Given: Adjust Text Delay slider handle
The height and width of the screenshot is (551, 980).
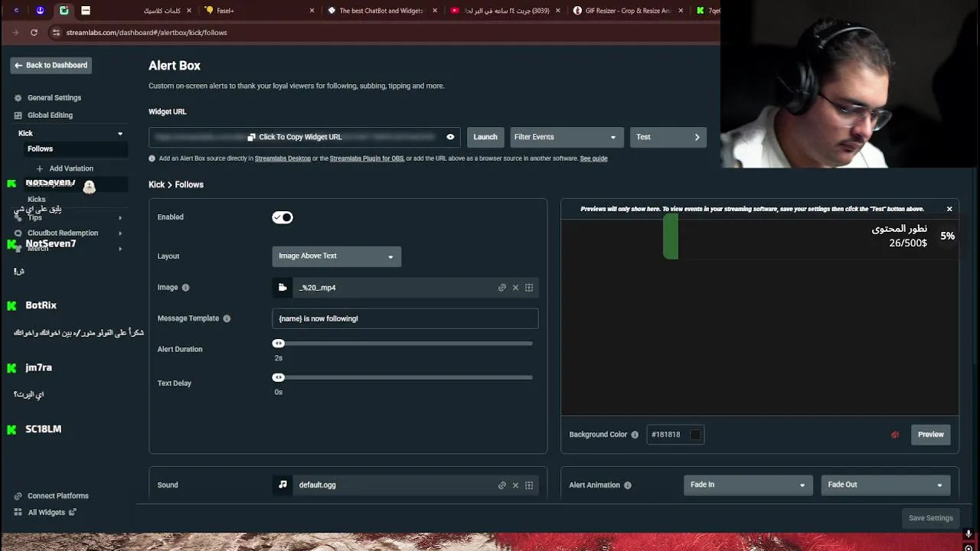Looking at the screenshot, I should click(x=279, y=377).
